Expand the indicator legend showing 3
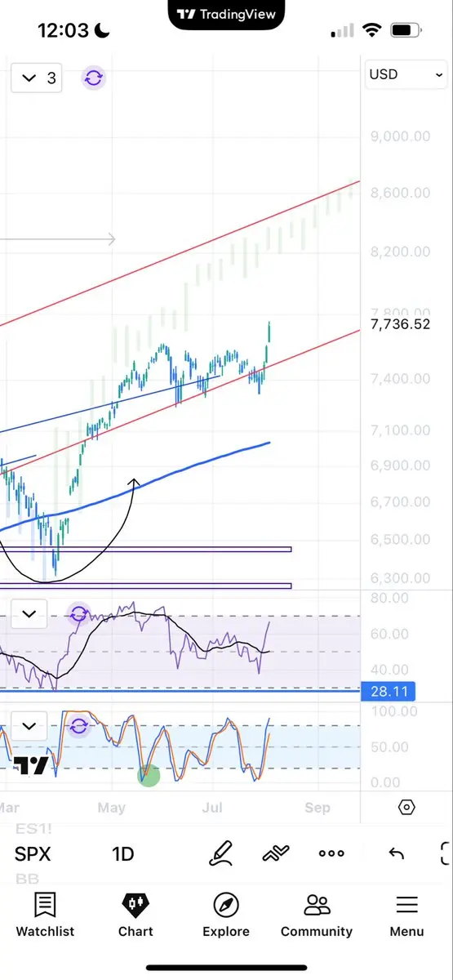The height and width of the screenshot is (980, 453). coord(37,78)
